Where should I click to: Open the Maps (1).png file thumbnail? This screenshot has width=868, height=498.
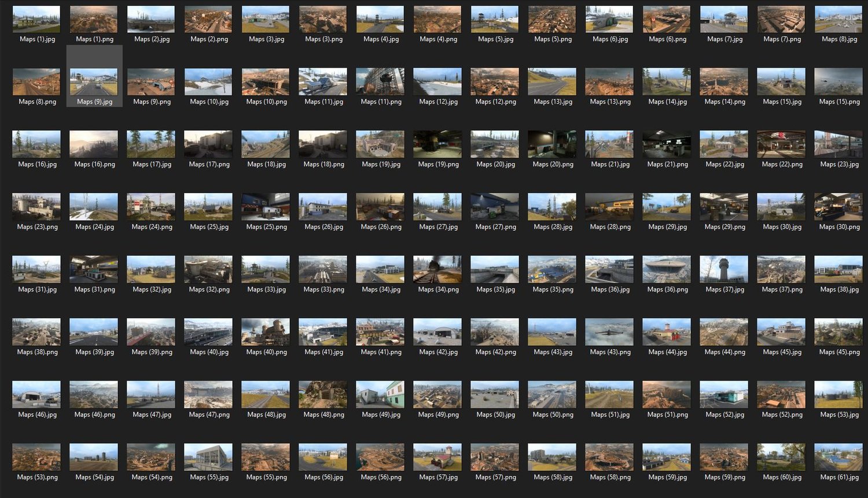tap(94, 19)
